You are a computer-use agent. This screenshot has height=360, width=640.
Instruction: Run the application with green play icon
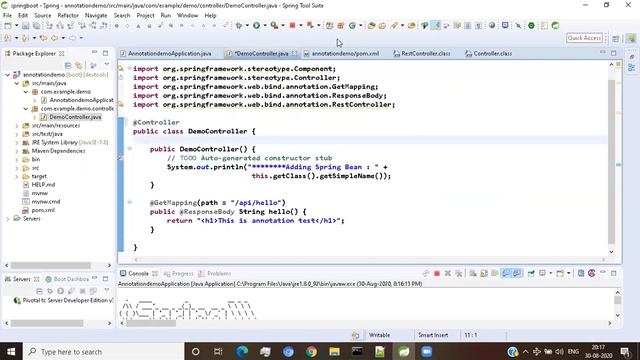(256, 25)
